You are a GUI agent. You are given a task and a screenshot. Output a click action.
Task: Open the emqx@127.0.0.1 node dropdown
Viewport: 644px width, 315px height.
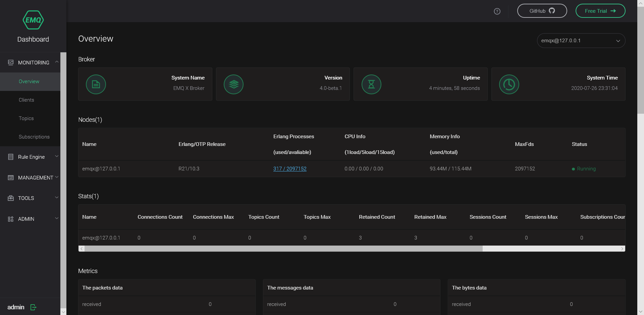[581, 41]
